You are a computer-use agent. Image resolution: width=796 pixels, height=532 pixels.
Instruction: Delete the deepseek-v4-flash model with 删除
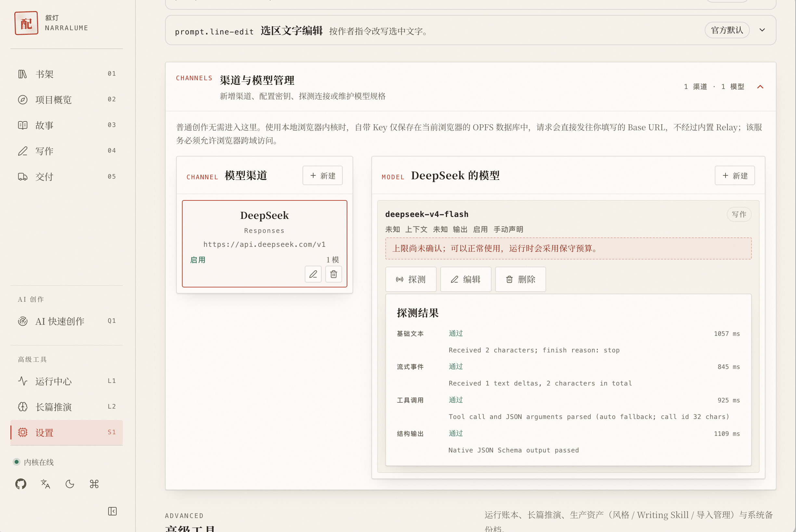coord(520,279)
